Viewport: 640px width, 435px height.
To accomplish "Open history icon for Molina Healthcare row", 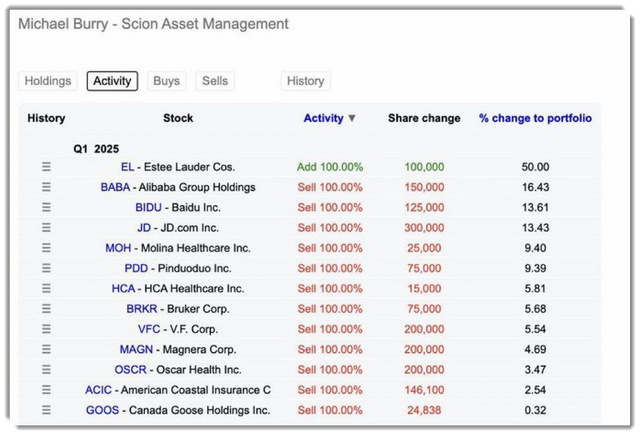I will click(x=47, y=248).
